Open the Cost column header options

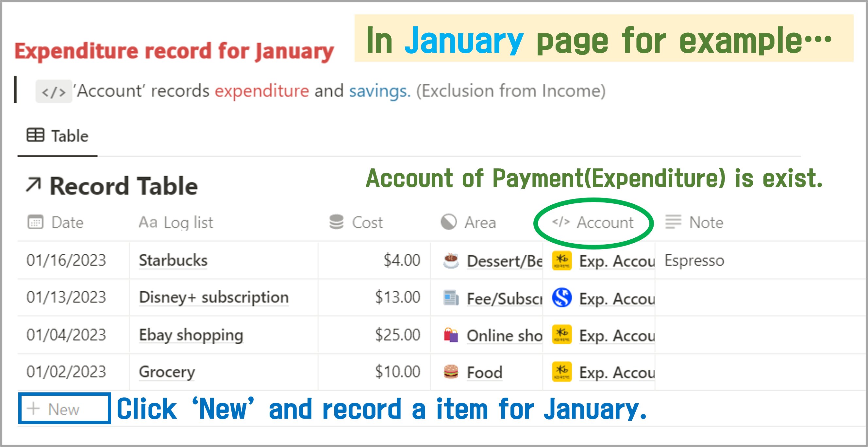(x=367, y=222)
